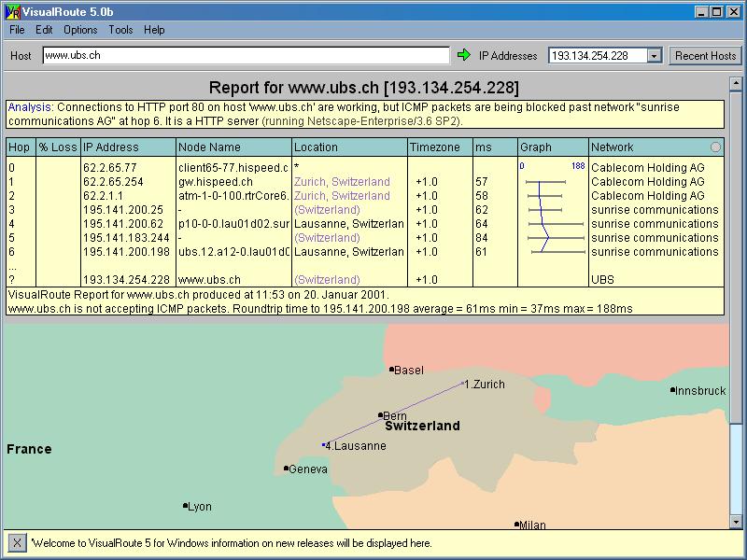Click the Geneva city on map
Image resolution: width=747 pixels, height=560 pixels.
click(x=305, y=469)
